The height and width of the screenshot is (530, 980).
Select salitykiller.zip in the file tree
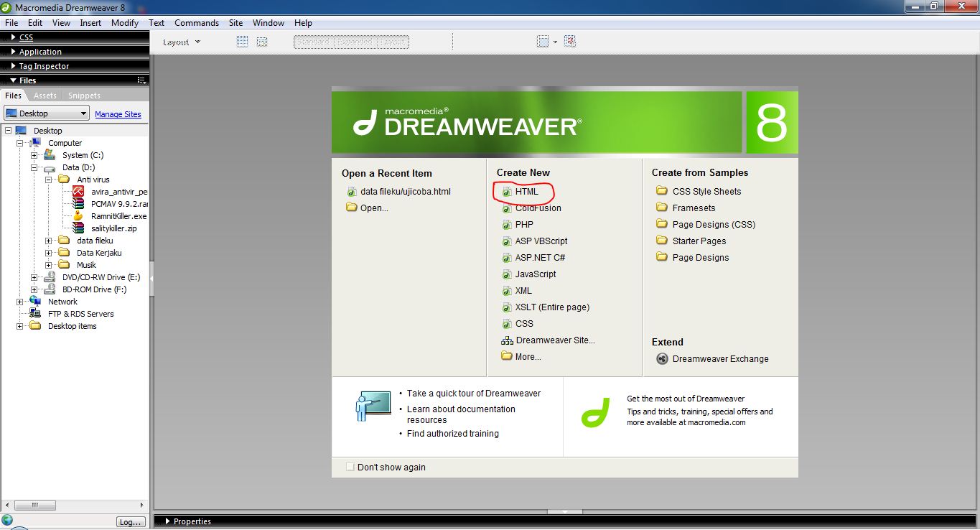click(106, 228)
